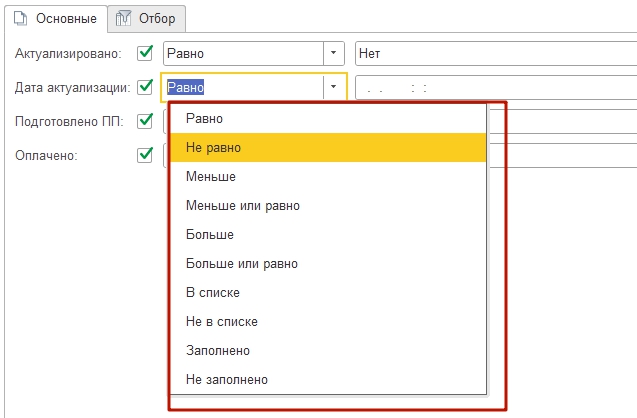Choose Не равно in the list
The height and width of the screenshot is (418, 637).
[x=213, y=148]
